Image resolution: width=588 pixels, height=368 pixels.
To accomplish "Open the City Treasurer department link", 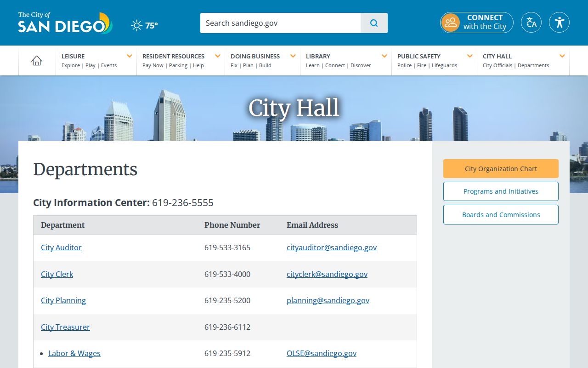I will pos(65,327).
